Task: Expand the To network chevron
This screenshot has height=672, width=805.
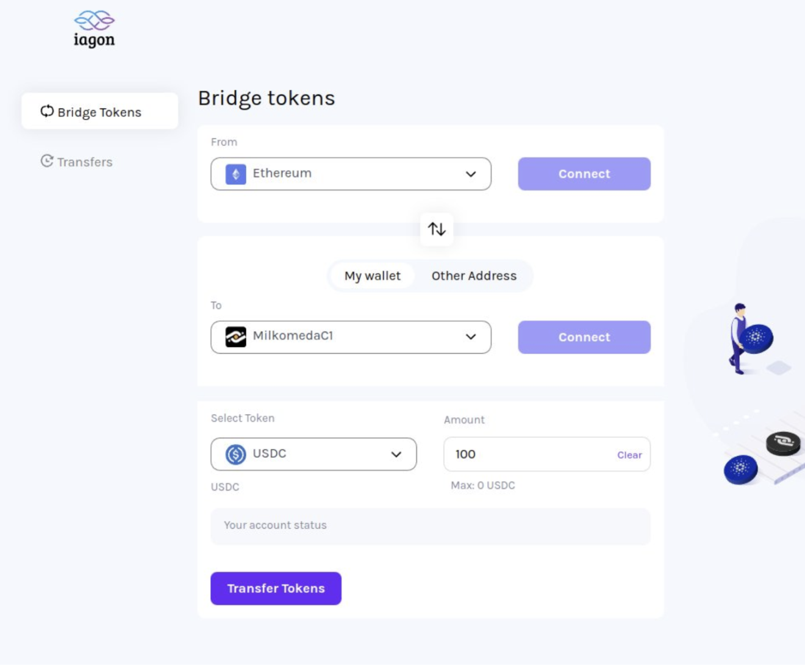Action: point(471,337)
